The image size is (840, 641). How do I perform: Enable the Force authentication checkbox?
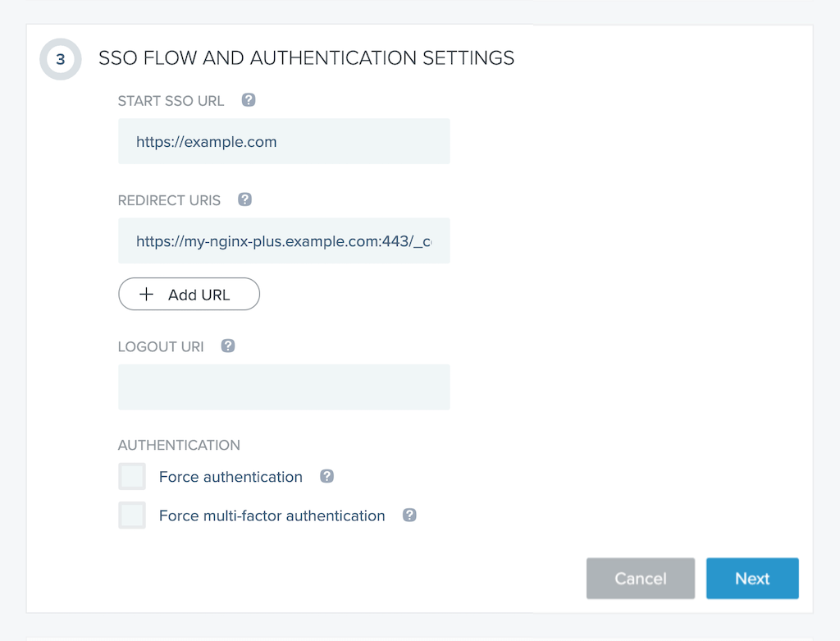pyautogui.click(x=132, y=476)
